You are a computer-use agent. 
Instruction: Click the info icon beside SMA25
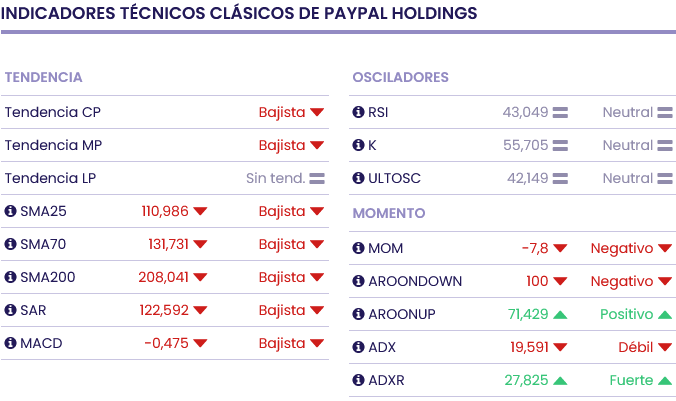point(11,211)
